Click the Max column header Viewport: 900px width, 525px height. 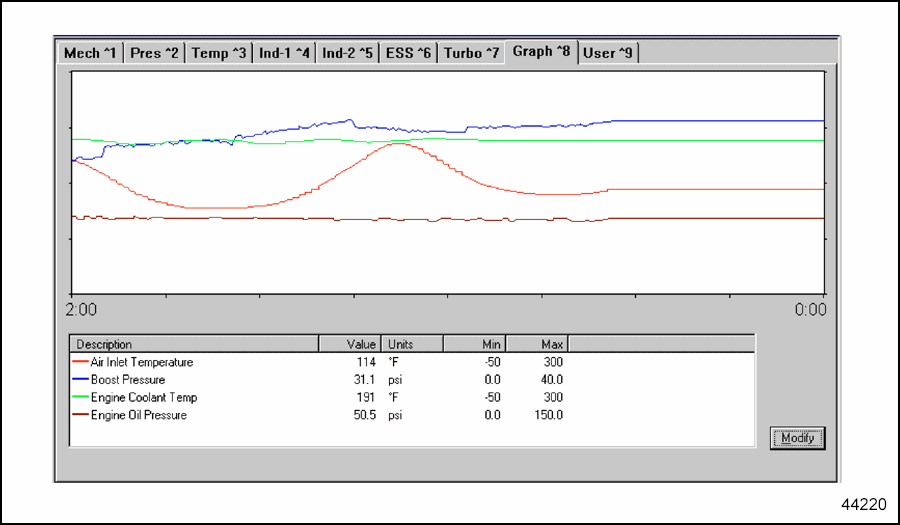point(537,344)
